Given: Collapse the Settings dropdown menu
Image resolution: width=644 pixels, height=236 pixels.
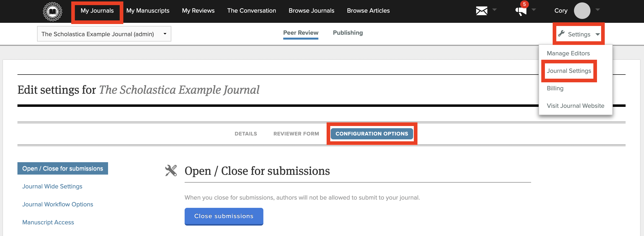Looking at the screenshot, I should (579, 34).
